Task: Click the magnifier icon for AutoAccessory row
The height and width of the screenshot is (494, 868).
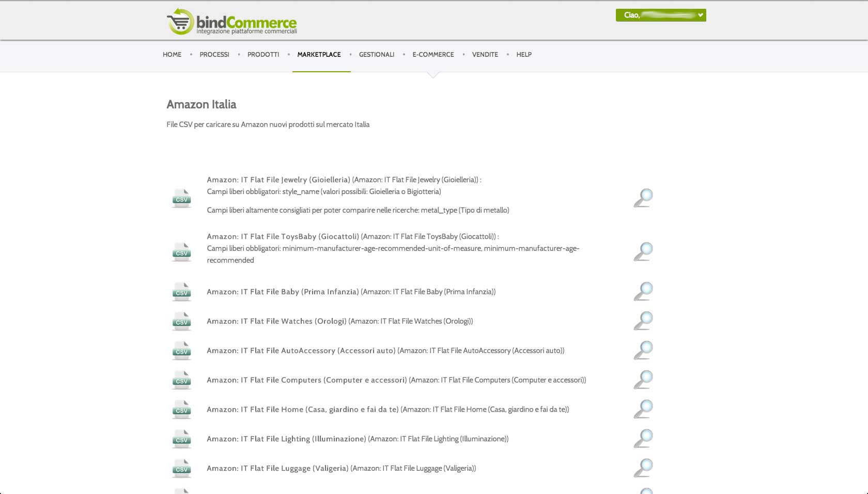Action: click(643, 350)
